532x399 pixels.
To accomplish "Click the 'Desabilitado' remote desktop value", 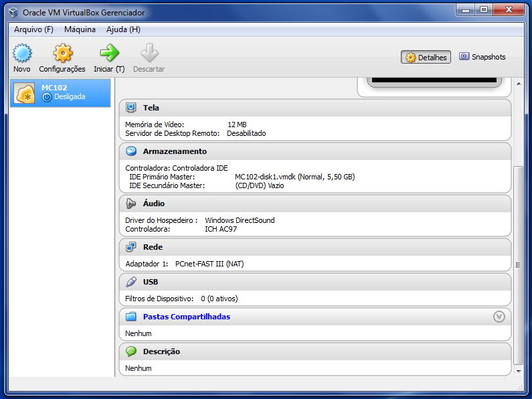I will point(246,133).
